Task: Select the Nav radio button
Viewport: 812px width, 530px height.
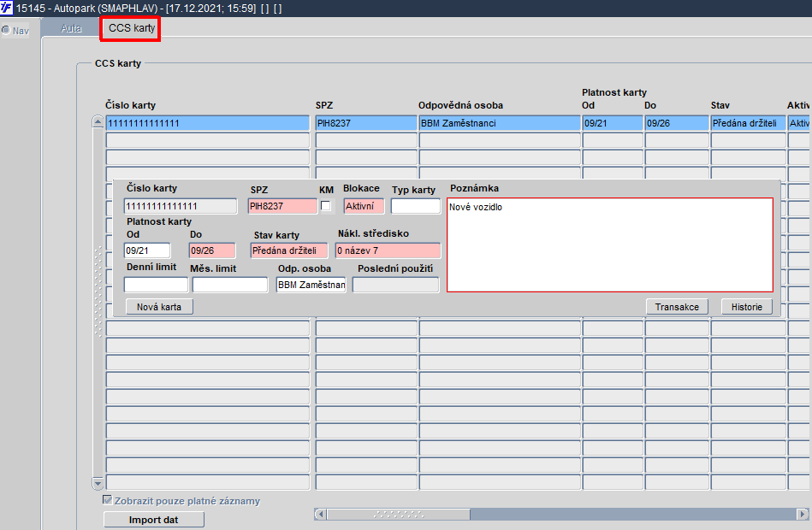Action: pos(6,31)
